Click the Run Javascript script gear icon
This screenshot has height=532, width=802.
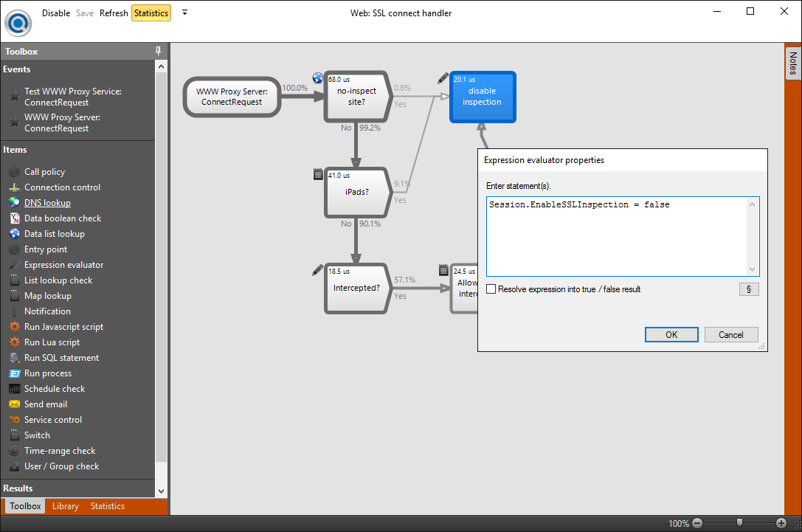point(14,327)
